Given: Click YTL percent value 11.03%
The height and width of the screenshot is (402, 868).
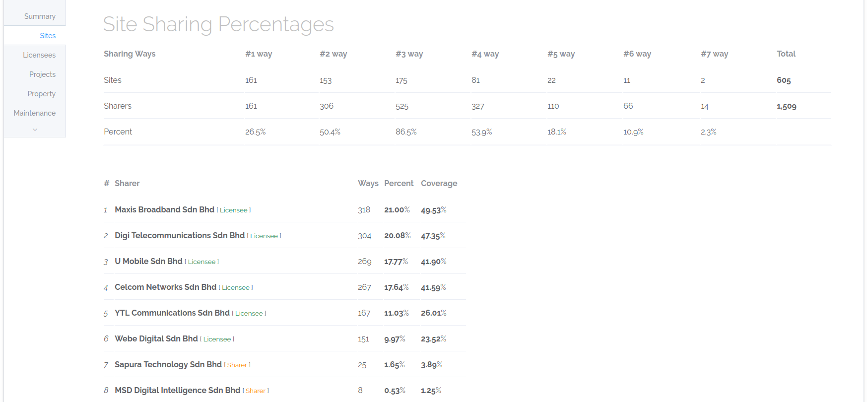Looking at the screenshot, I should 397,313.
